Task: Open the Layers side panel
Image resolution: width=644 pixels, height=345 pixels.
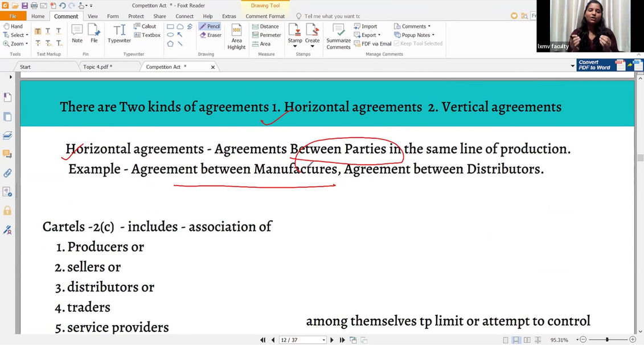Action: click(x=7, y=135)
